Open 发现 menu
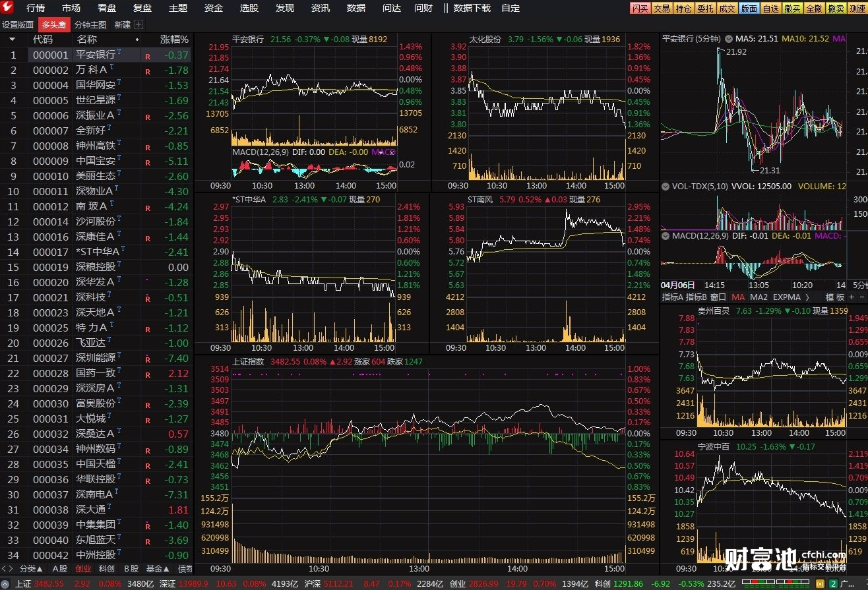The image size is (868, 590). [x=285, y=8]
